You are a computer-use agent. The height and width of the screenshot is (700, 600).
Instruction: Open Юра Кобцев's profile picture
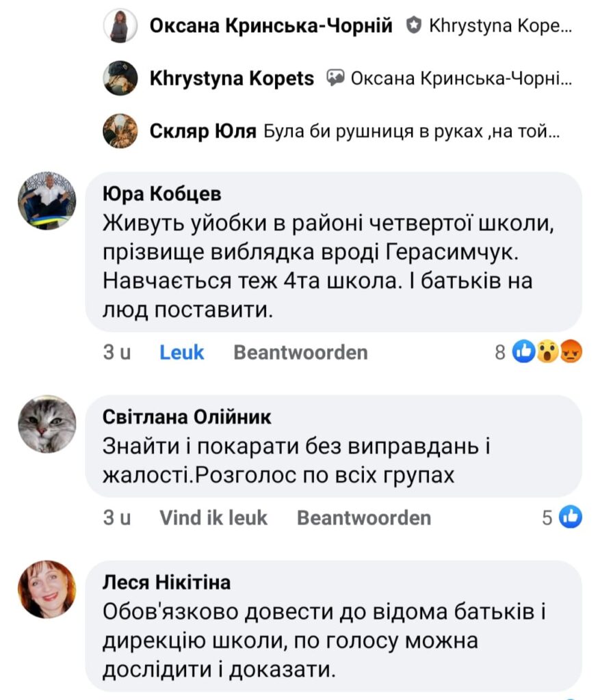(x=47, y=200)
